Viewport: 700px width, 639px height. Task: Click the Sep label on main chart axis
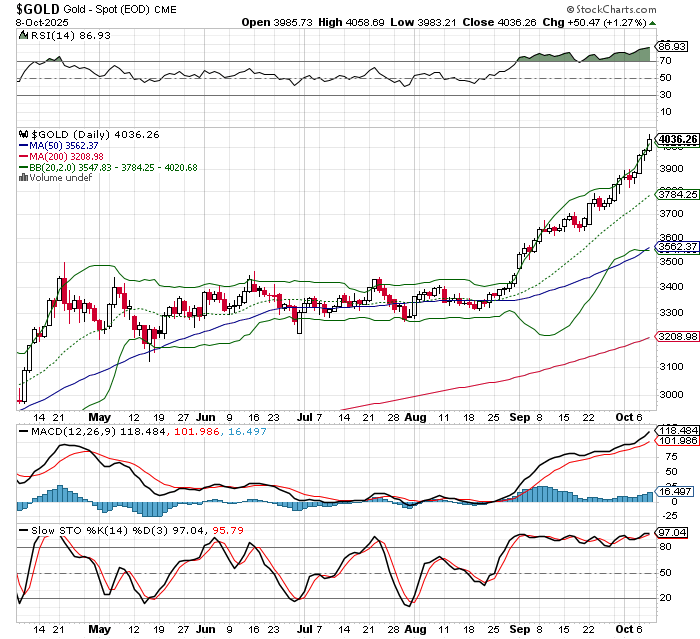517,416
